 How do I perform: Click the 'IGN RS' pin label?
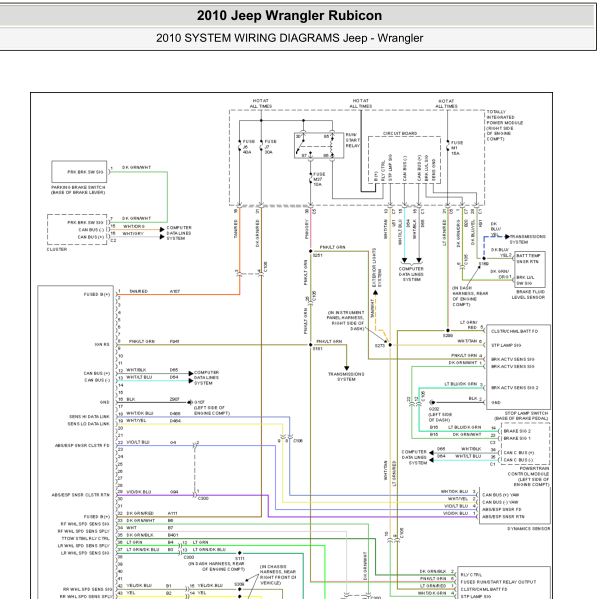102,345
